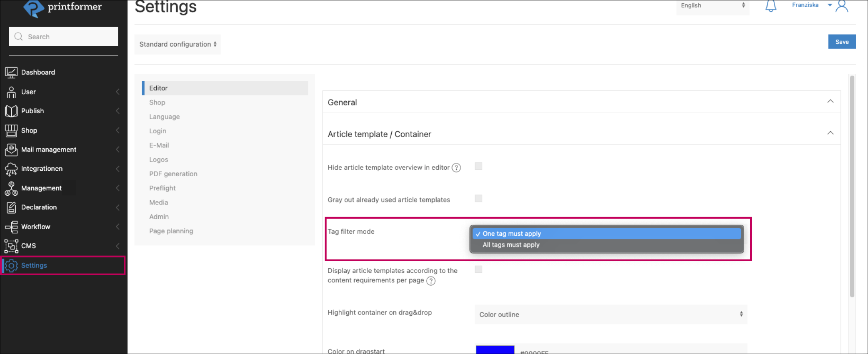Open the Franziska user account menu
This screenshot has height=354, width=868.
811,5
